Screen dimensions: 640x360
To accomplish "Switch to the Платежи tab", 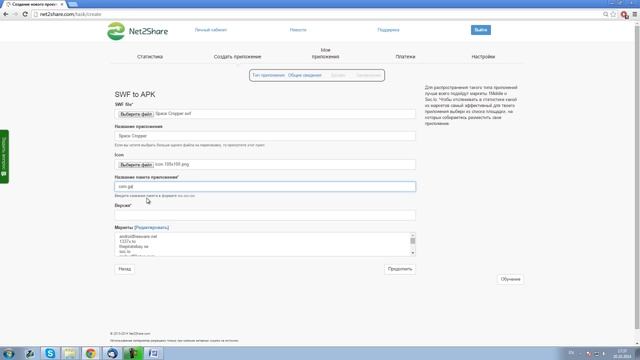I will [x=405, y=57].
